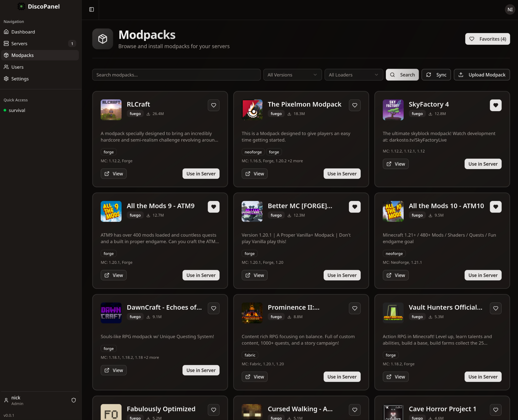The height and width of the screenshot is (420, 518).
Task: Unfavorite All the Mods 9 - ATM9
Action: [213, 207]
